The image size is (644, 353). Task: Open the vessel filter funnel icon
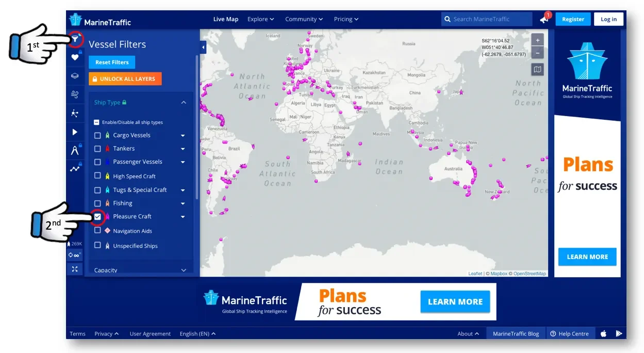75,39
